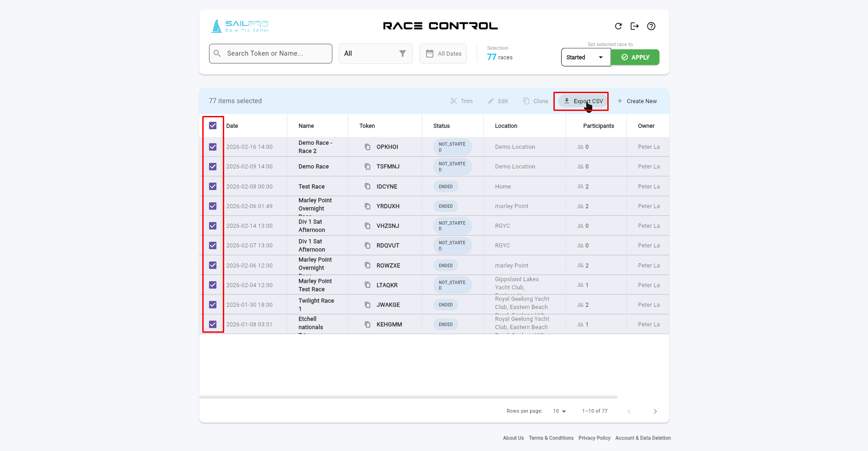Click the logout icon in header

click(x=635, y=26)
